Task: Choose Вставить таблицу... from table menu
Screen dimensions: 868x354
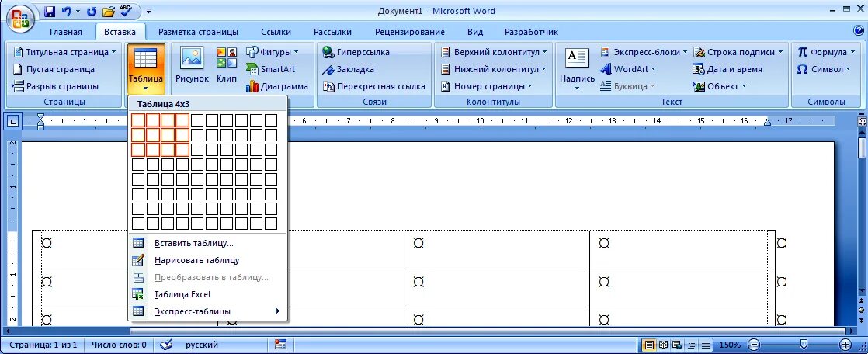Action: pyautogui.click(x=207, y=243)
